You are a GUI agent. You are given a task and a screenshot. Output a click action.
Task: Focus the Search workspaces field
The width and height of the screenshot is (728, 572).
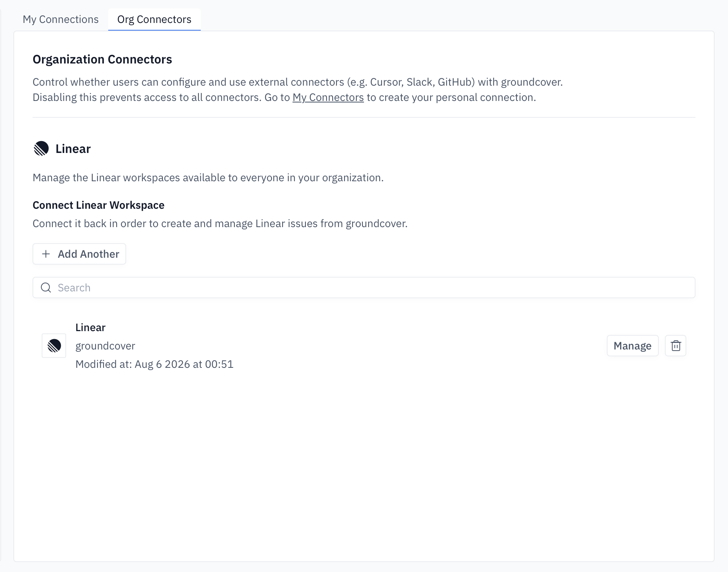[364, 288]
